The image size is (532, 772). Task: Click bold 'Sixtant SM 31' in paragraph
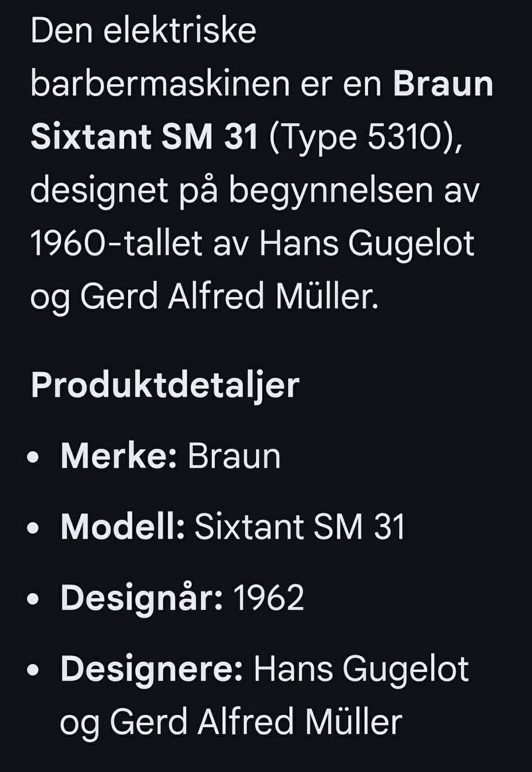(x=145, y=136)
